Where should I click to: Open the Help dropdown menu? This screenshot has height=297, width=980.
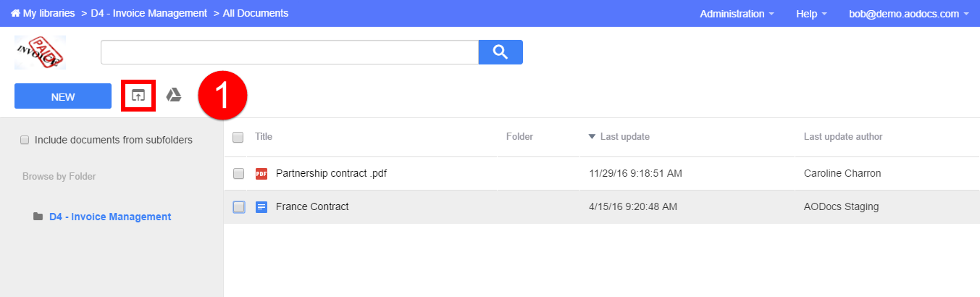[816, 14]
